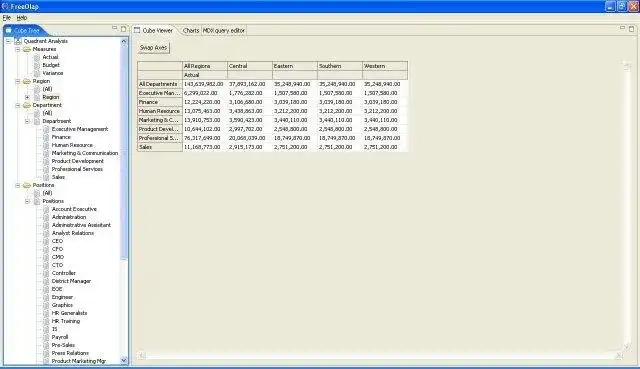Click the icon next to Budget measure
640x369 pixels.
(x=37, y=65)
